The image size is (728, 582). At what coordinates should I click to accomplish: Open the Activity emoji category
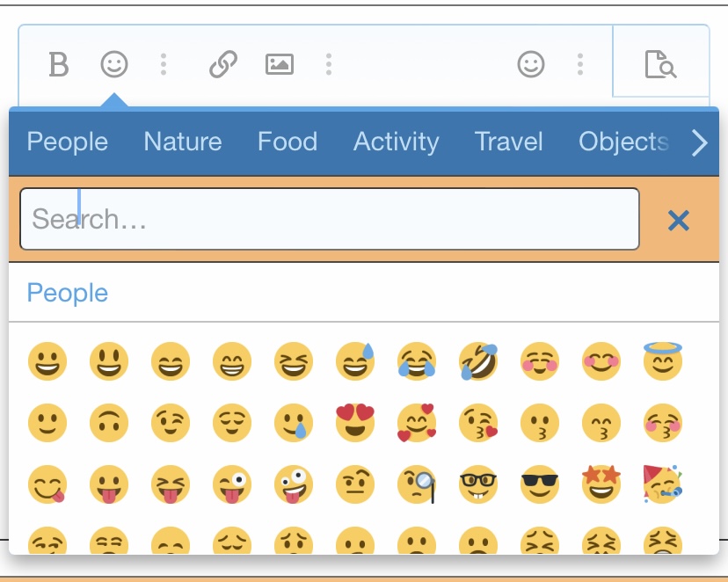point(396,142)
